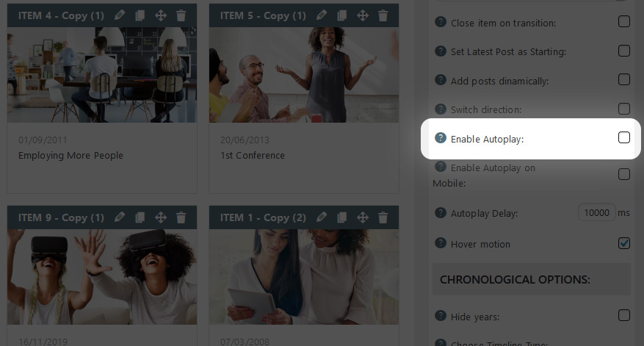Open help for Autoplay Delay
Image resolution: width=644 pixels, height=346 pixels.
(x=441, y=212)
